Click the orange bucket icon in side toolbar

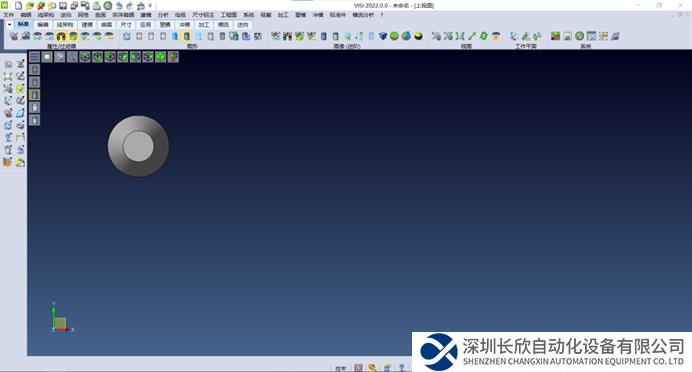8,162
